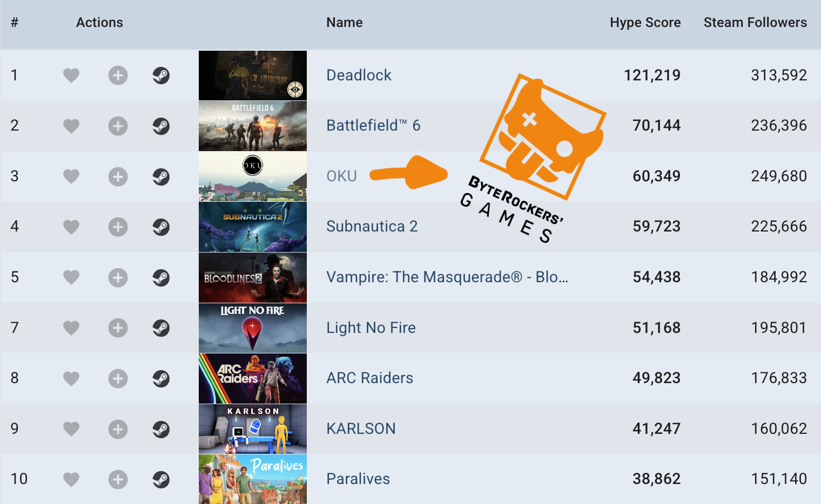821x504 pixels.
Task: Open the ARC Raiders game link
Action: coord(369,378)
